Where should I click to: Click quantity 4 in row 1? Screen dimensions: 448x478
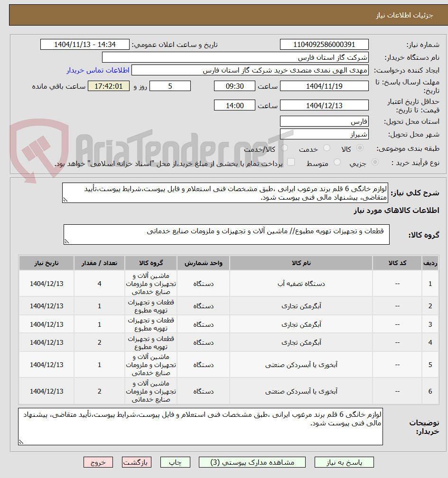(x=100, y=284)
